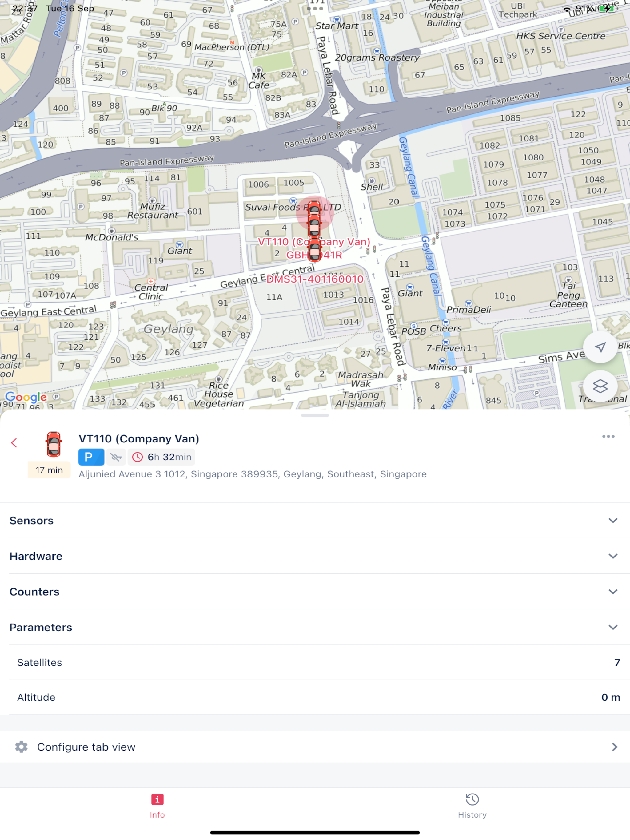
Task: Tap the blue Parking status badge
Action: coord(91,457)
